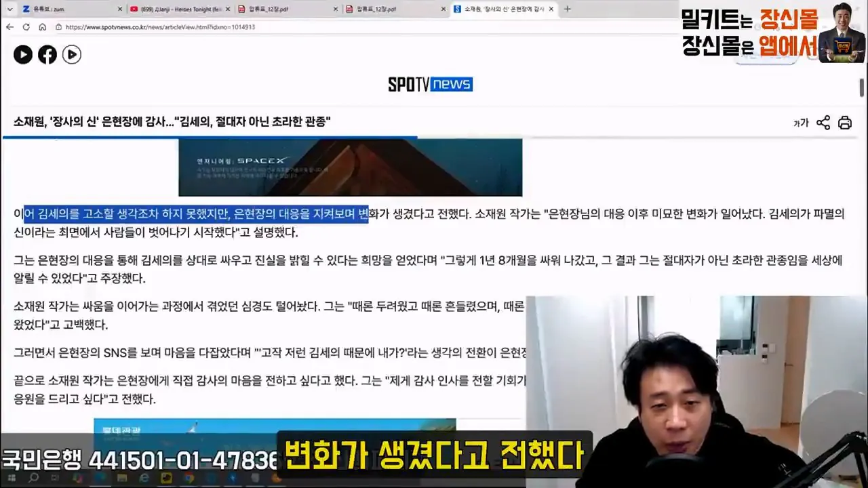
Task: Click the black play-circle social icon
Action: (23, 55)
